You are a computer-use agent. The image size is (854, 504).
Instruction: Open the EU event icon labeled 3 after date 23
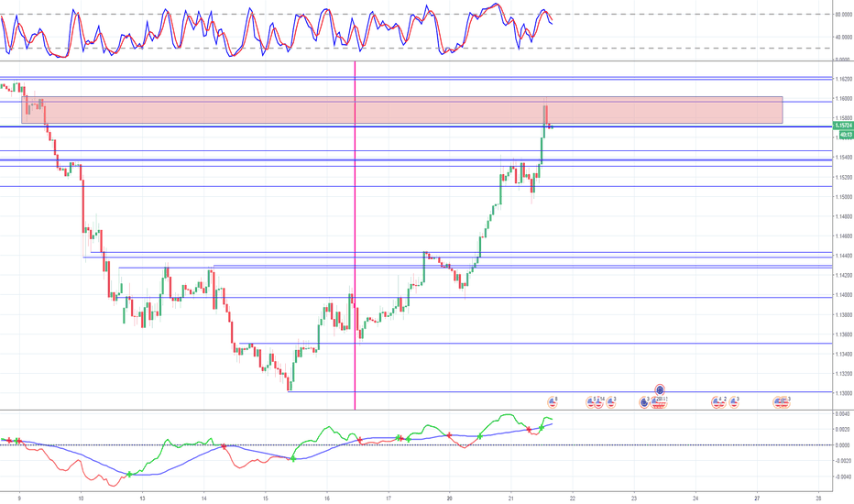[644, 402]
